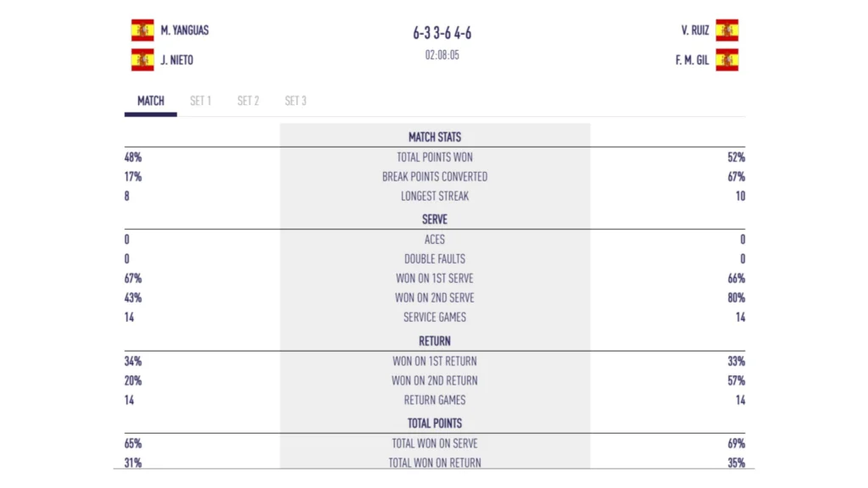
Task: Click the Spanish flag beside V. Ruiz
Action: (x=726, y=30)
